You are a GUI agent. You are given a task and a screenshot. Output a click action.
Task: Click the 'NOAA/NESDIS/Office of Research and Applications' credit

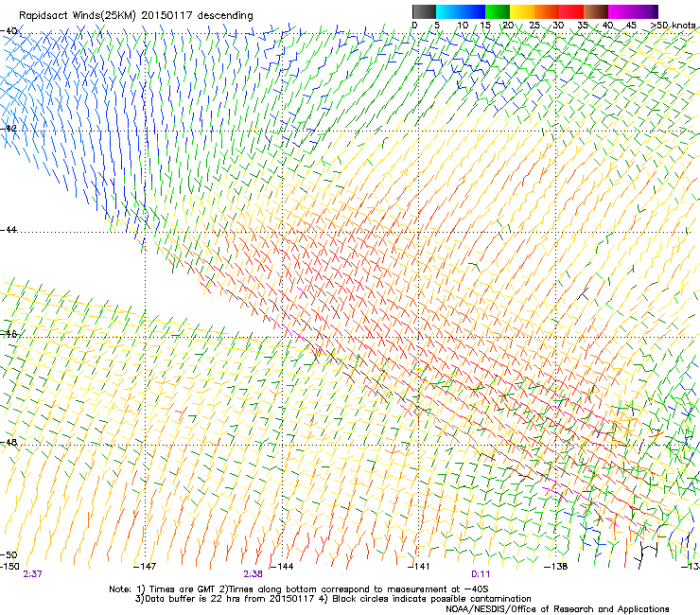557,609
